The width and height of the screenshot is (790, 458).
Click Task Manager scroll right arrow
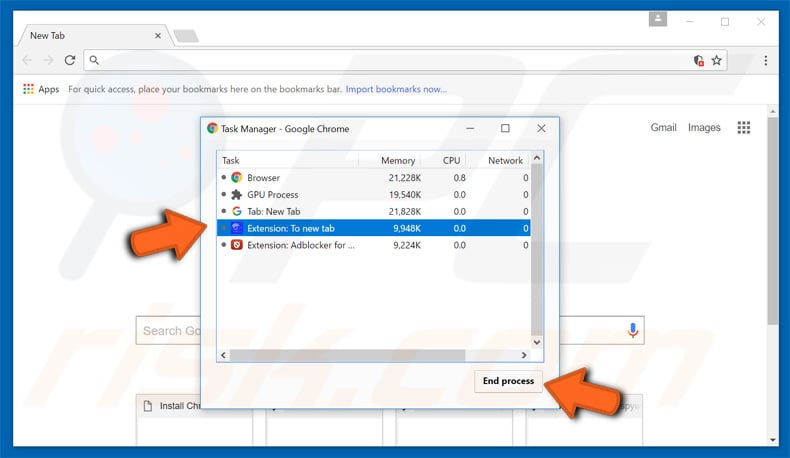pyautogui.click(x=524, y=355)
